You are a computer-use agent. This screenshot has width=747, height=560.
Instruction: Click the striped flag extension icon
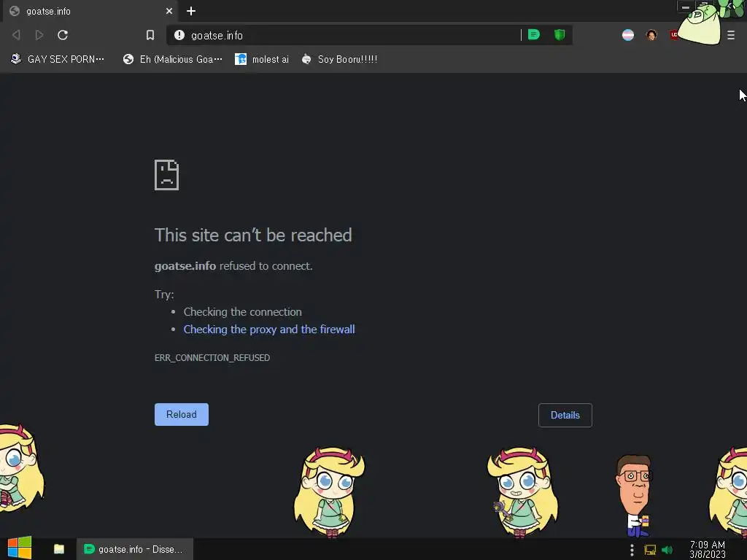click(628, 35)
